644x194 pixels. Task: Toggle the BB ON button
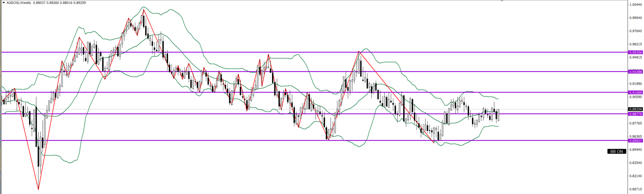click(x=616, y=151)
